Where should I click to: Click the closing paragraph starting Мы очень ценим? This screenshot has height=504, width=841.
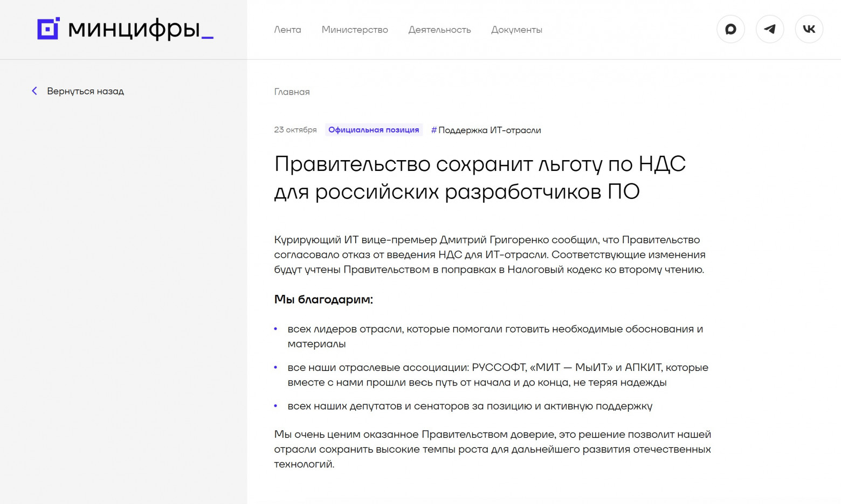tap(492, 449)
